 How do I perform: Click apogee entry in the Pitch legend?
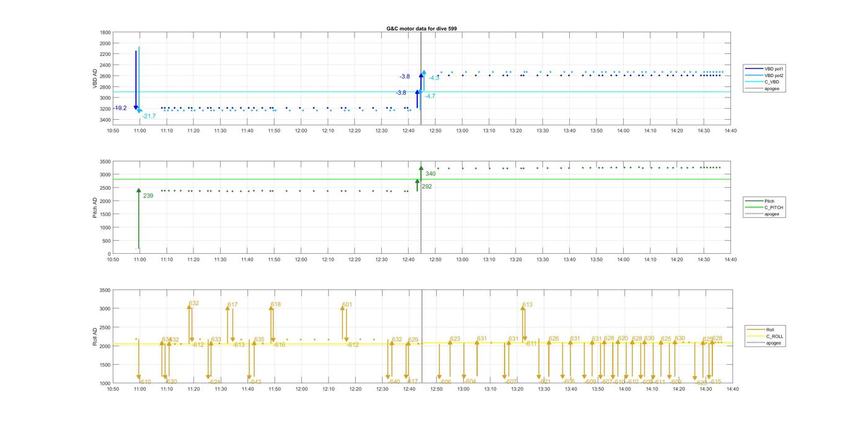(x=764, y=214)
